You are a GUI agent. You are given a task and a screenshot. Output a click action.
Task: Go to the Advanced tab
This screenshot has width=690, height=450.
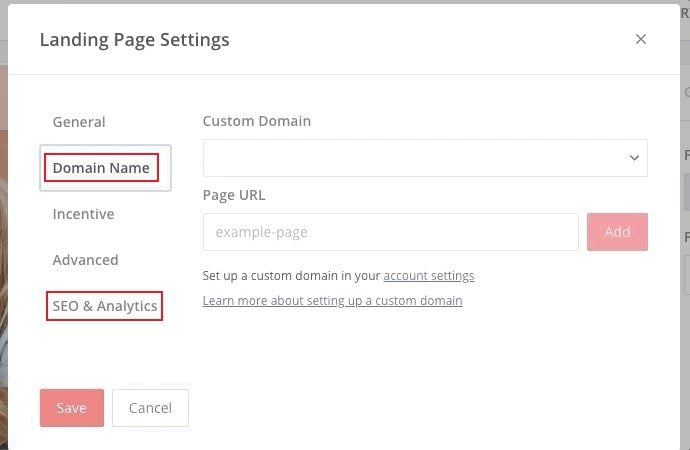(85, 260)
